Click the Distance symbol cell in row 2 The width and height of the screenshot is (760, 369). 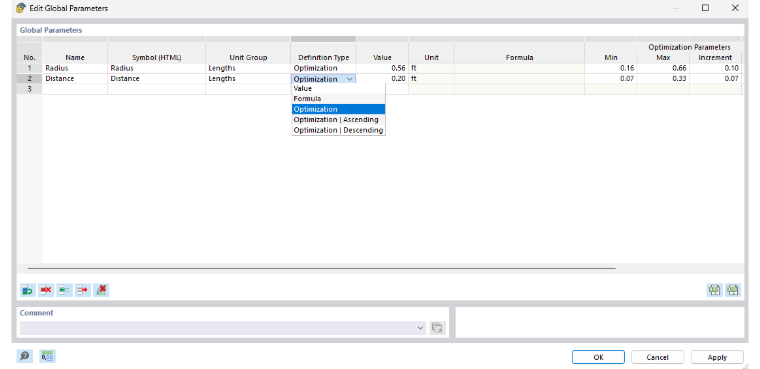click(x=157, y=78)
